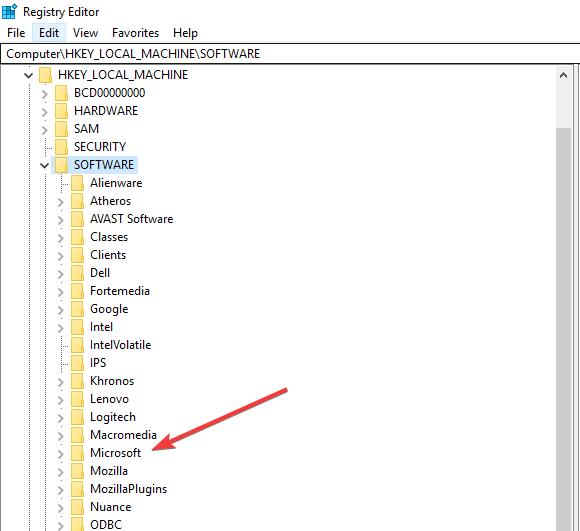Image resolution: width=580 pixels, height=531 pixels.
Task: Select the Nuance key label
Action: point(111,507)
